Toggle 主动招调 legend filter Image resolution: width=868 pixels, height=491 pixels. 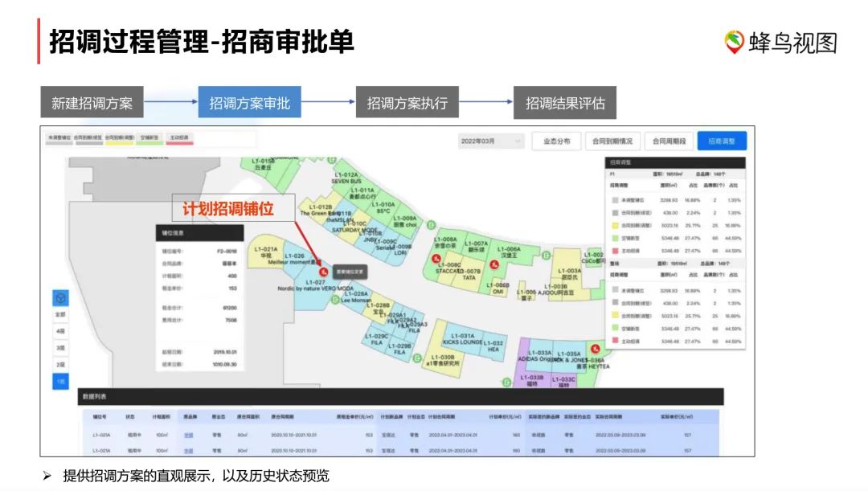[178, 139]
